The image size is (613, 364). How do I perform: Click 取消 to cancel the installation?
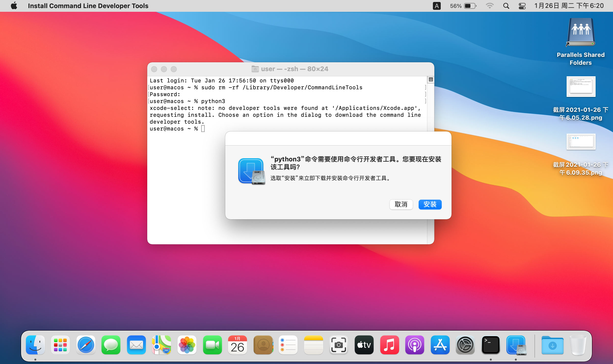tap(401, 204)
